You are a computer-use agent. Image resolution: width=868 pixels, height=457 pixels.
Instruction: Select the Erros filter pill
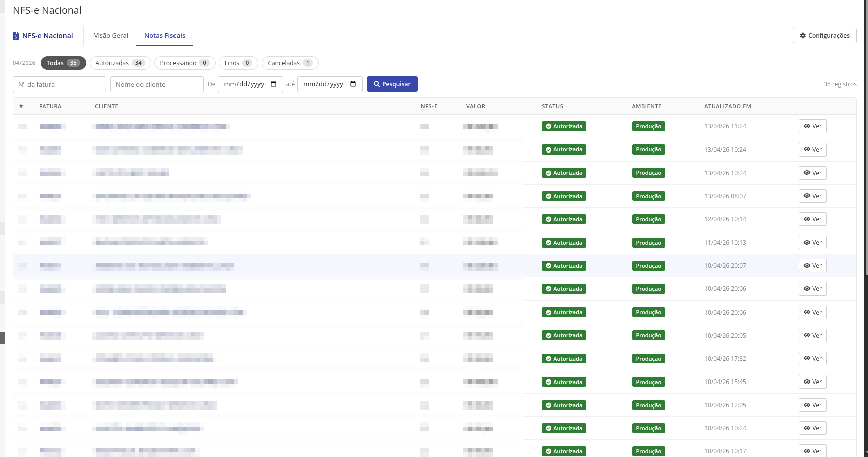238,63
